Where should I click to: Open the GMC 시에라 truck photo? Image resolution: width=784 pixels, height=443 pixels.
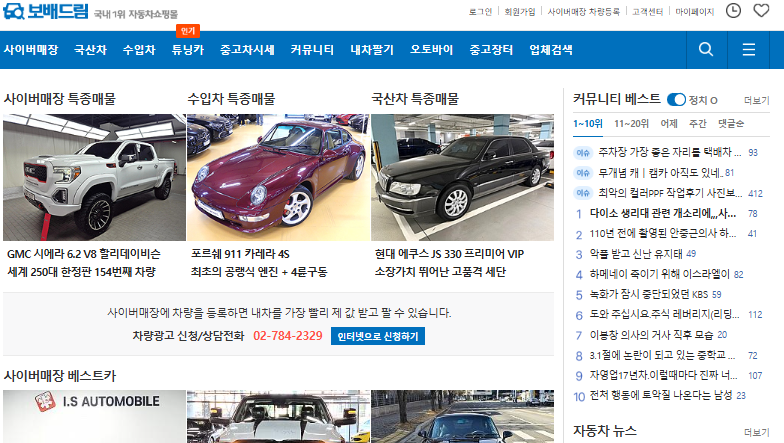coord(94,178)
